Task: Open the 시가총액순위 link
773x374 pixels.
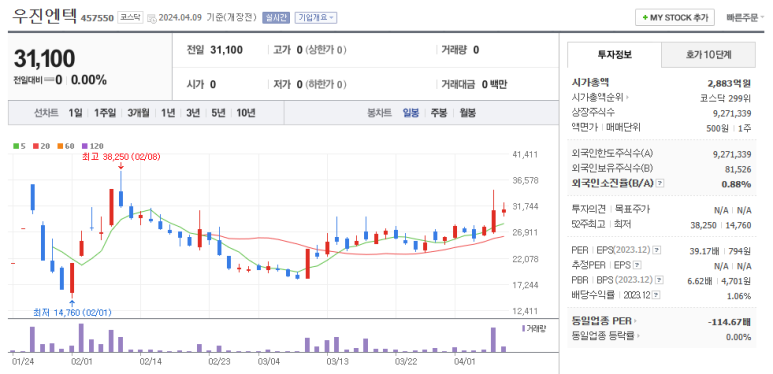Action: point(597,98)
